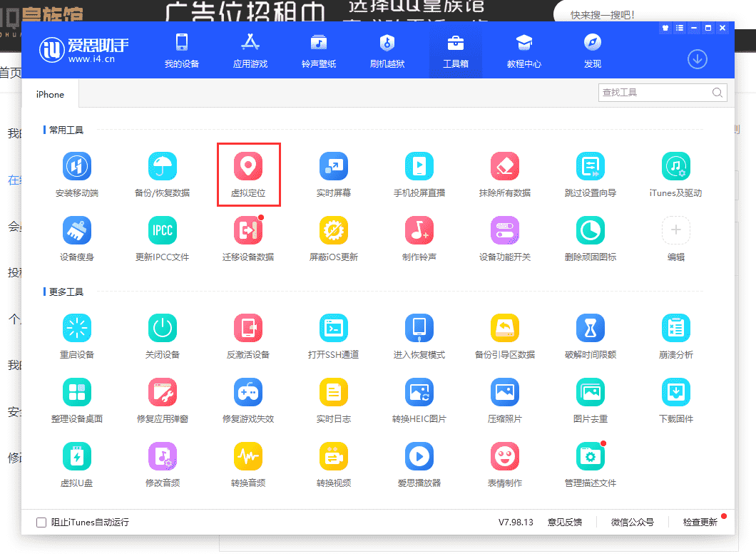Image resolution: width=756 pixels, height=556 pixels.
Task: Toggle the 阻止iTunes自动运行 checkbox
Action: pyautogui.click(x=41, y=522)
